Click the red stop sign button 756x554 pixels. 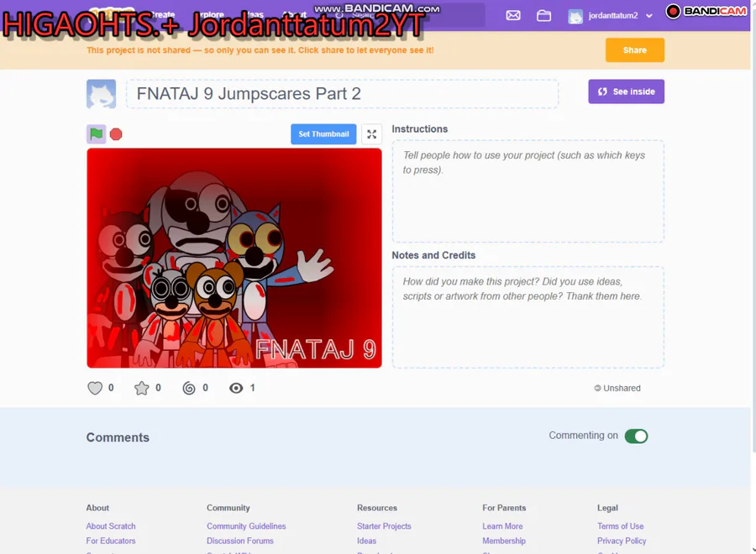click(x=116, y=134)
